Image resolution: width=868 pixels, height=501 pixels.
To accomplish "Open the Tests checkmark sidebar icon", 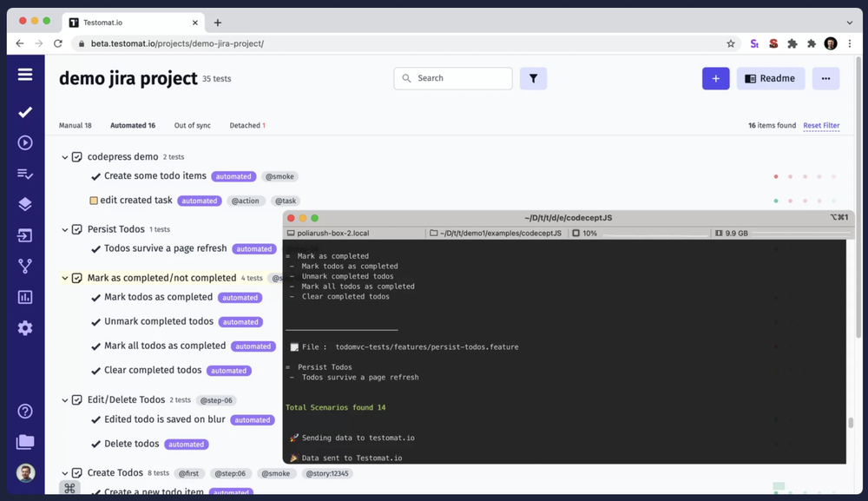I will (x=25, y=112).
